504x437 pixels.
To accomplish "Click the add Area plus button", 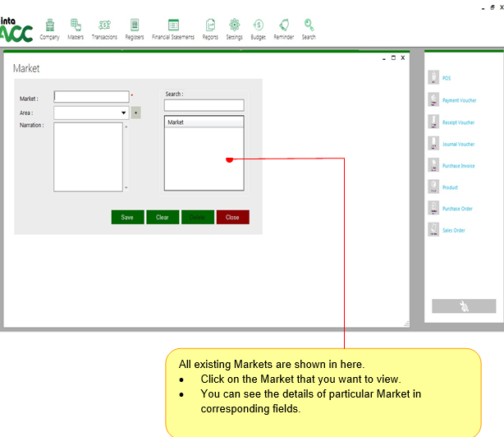I will click(x=136, y=113).
